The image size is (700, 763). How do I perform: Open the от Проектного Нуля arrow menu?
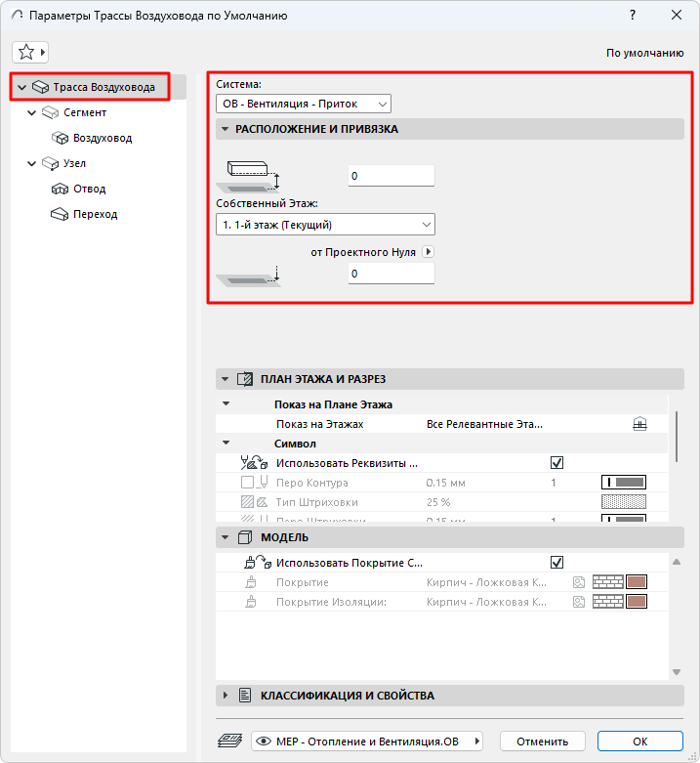coord(428,252)
